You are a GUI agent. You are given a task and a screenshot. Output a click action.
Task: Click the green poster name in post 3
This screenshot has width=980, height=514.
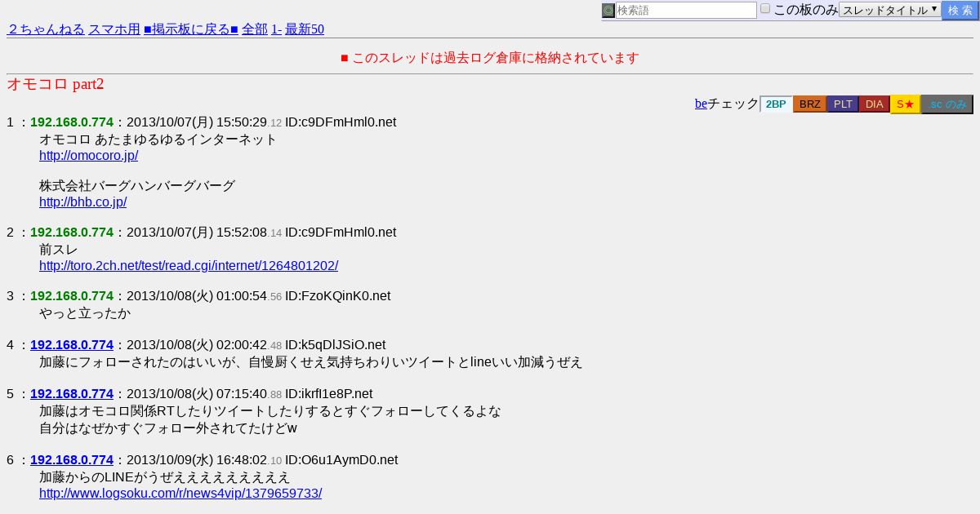(72, 295)
